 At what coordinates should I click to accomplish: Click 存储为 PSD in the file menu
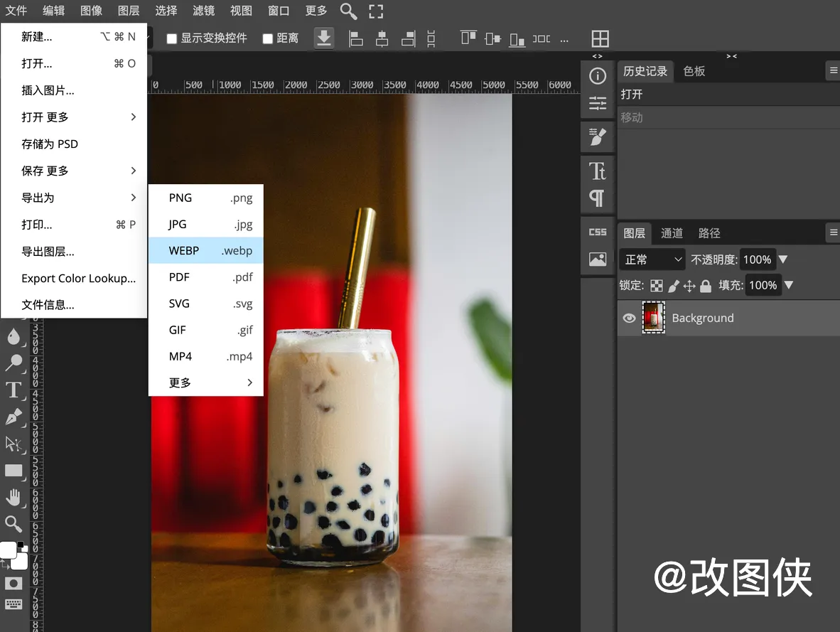click(x=50, y=144)
